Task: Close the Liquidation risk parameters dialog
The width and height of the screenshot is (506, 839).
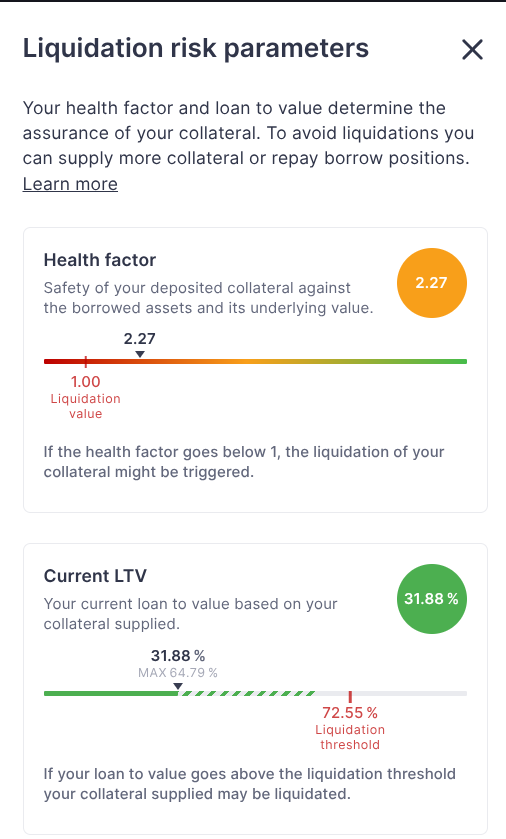Action: coord(472,50)
